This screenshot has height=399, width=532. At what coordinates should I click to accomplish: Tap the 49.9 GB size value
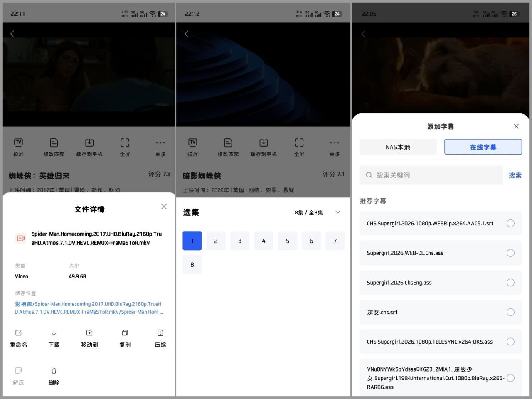coord(77,276)
